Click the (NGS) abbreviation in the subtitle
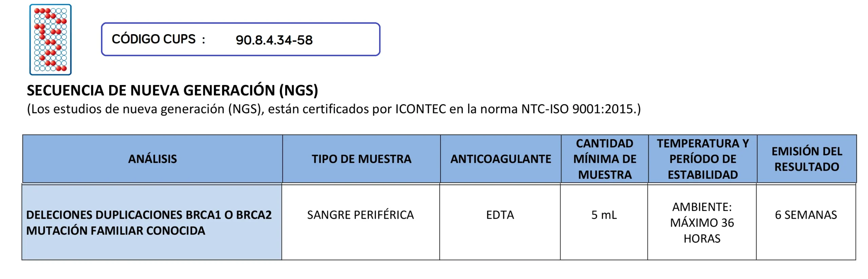 [246, 109]
